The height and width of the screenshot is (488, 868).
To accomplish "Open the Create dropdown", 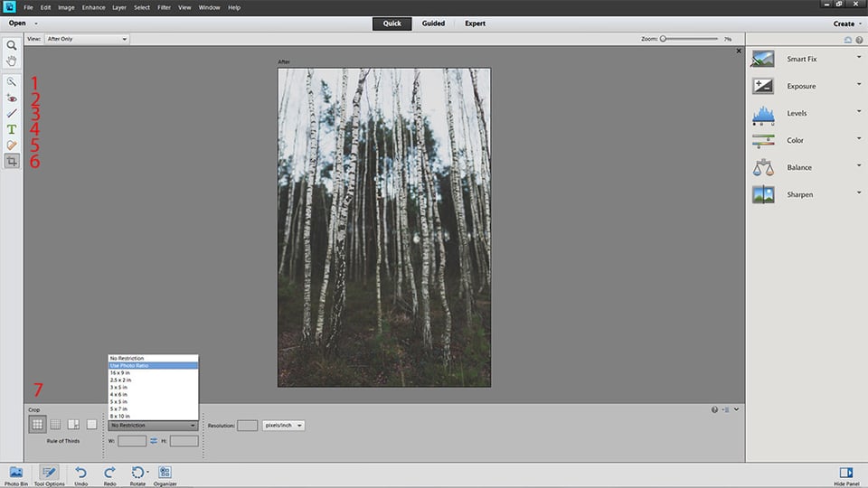I will click(847, 23).
